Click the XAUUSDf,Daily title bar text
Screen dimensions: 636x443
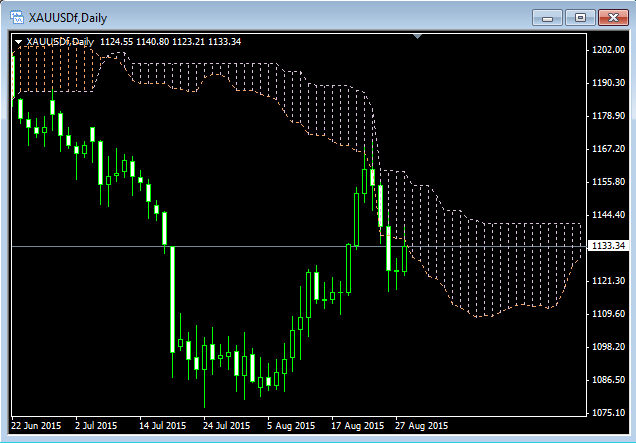tap(68, 18)
